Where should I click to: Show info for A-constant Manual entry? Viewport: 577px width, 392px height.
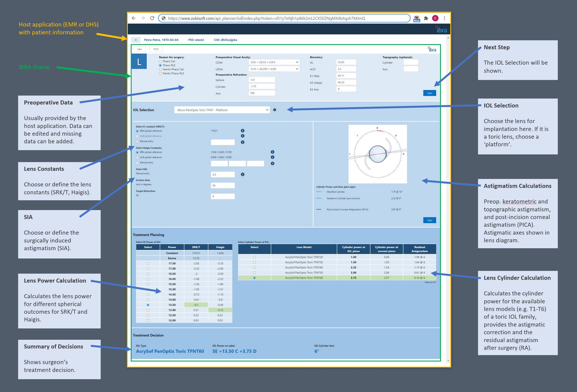(x=243, y=142)
